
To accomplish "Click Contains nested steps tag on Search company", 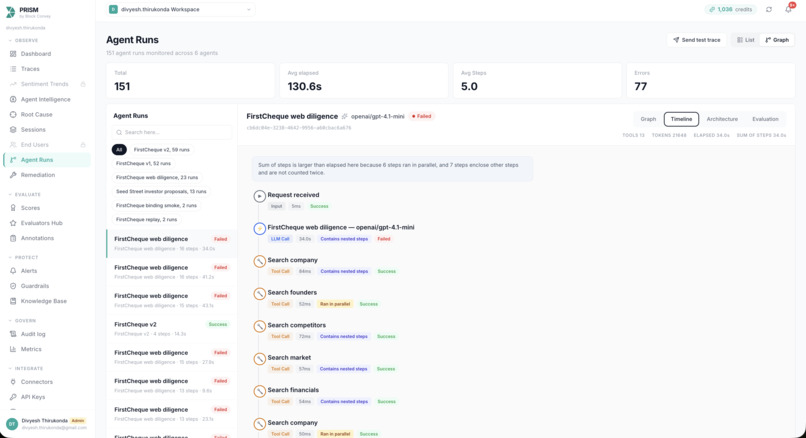I will click(344, 271).
